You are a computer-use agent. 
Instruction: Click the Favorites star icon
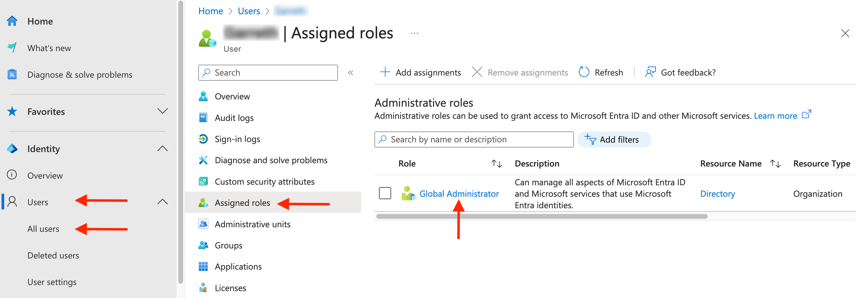(x=12, y=111)
